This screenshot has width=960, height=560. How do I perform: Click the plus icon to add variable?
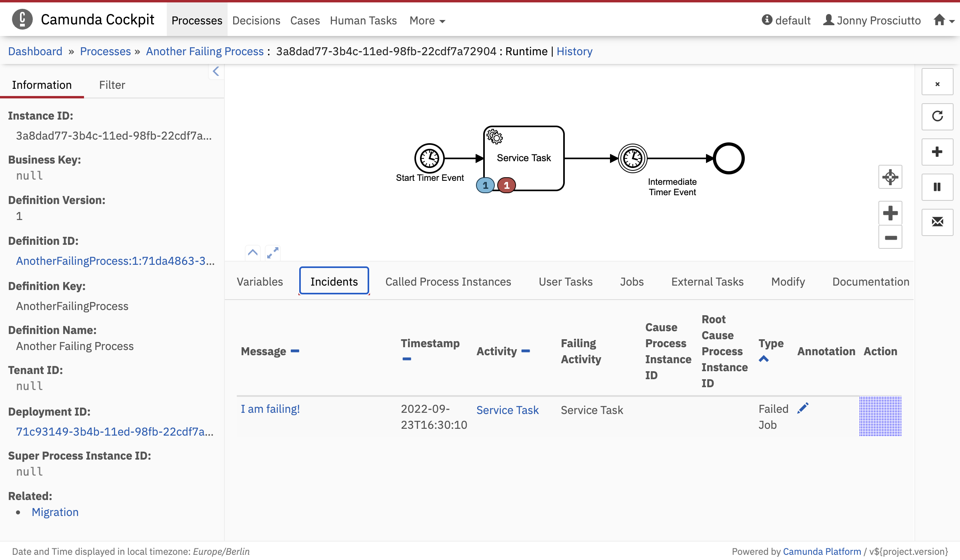coord(938,152)
